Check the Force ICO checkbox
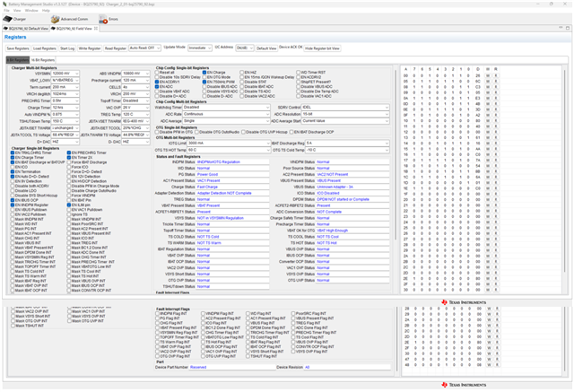Image resolution: width=574 pixels, height=392 pixels. (69, 167)
